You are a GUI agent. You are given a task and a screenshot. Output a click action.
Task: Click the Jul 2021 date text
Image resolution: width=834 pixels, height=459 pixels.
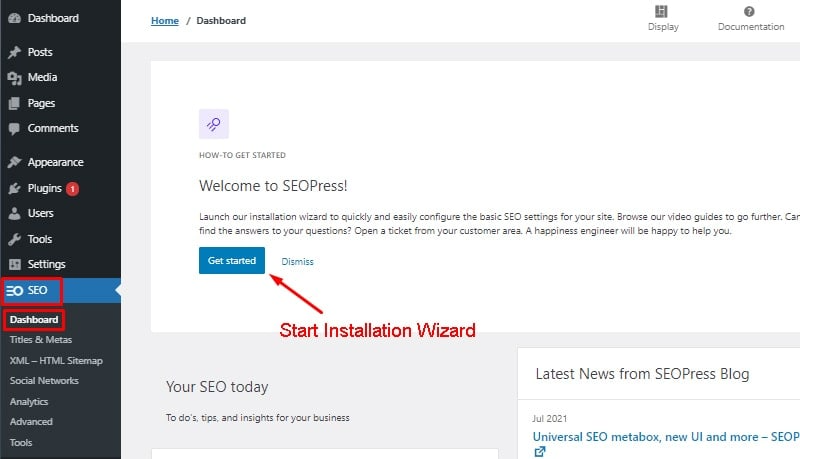coord(549,419)
